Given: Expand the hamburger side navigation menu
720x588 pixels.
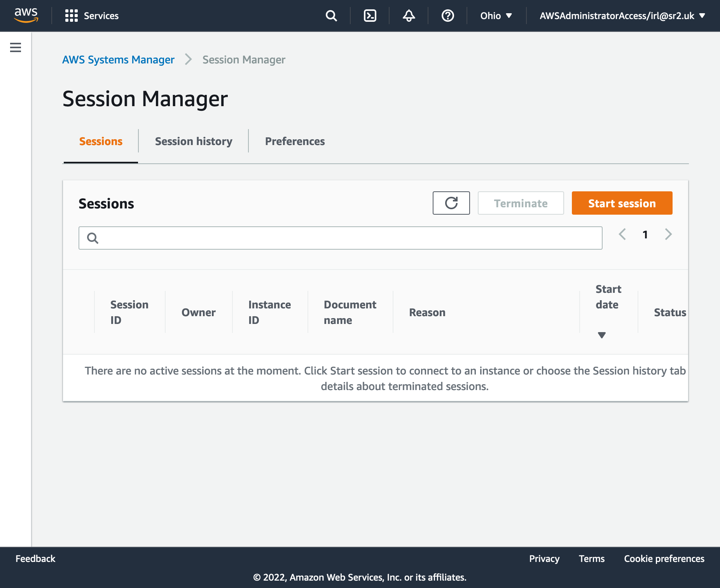Looking at the screenshot, I should [16, 47].
